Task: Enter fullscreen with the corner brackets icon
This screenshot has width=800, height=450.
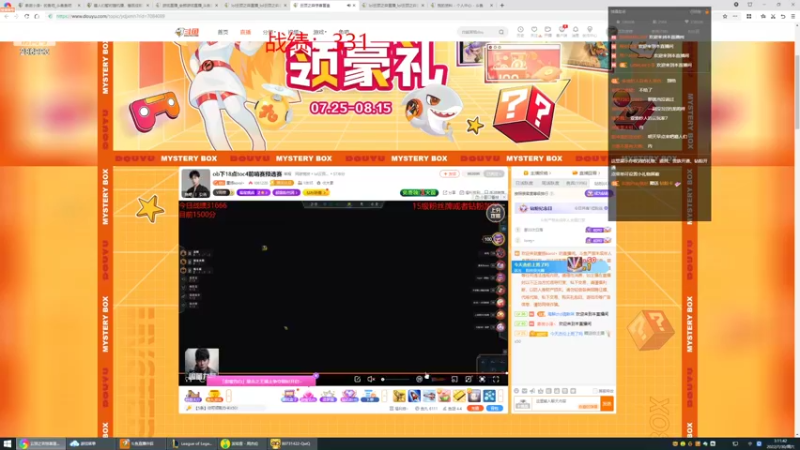Action: point(496,379)
